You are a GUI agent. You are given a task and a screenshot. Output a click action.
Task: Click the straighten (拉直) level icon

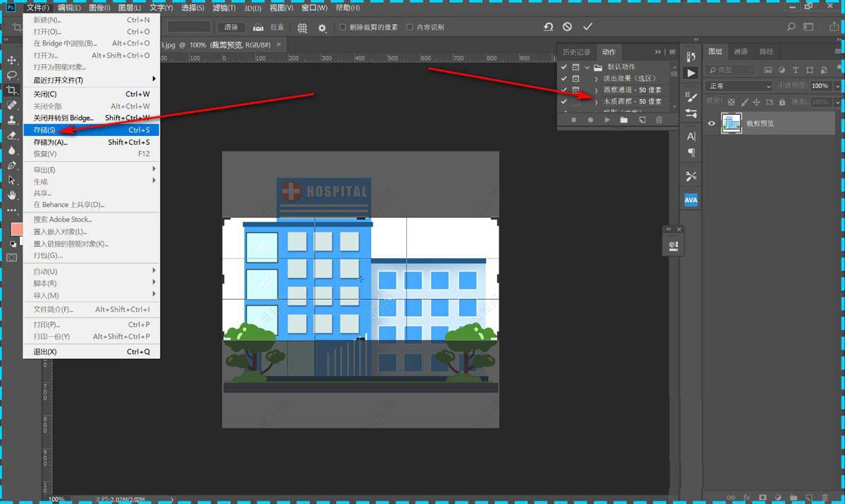tap(258, 27)
